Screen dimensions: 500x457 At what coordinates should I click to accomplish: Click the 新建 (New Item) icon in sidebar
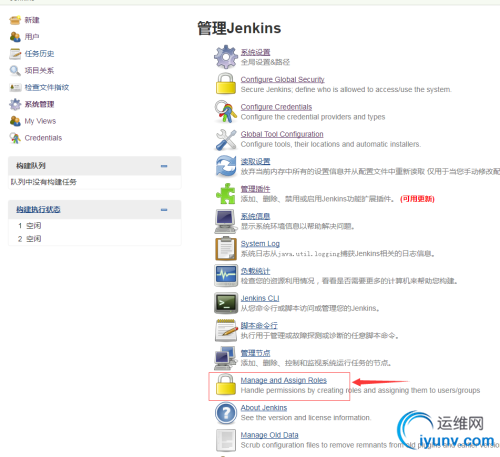(x=15, y=20)
